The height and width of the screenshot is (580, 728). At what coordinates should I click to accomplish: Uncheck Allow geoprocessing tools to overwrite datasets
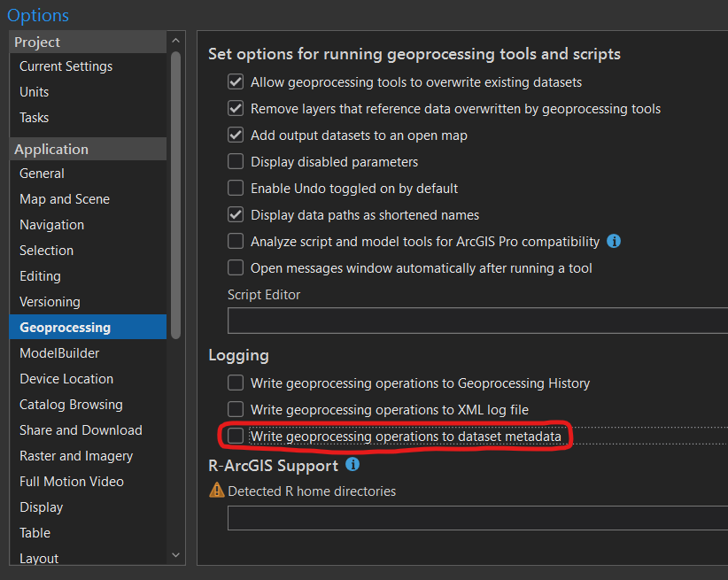(236, 82)
